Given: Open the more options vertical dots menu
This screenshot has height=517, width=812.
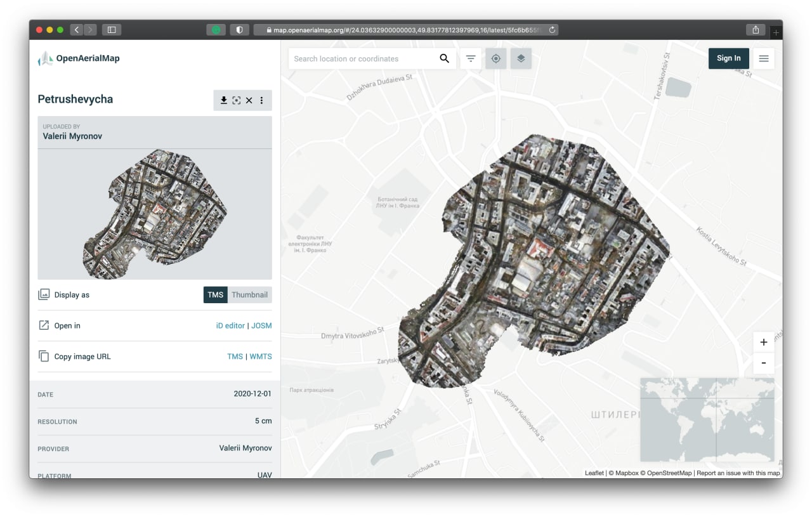Looking at the screenshot, I should 261,100.
